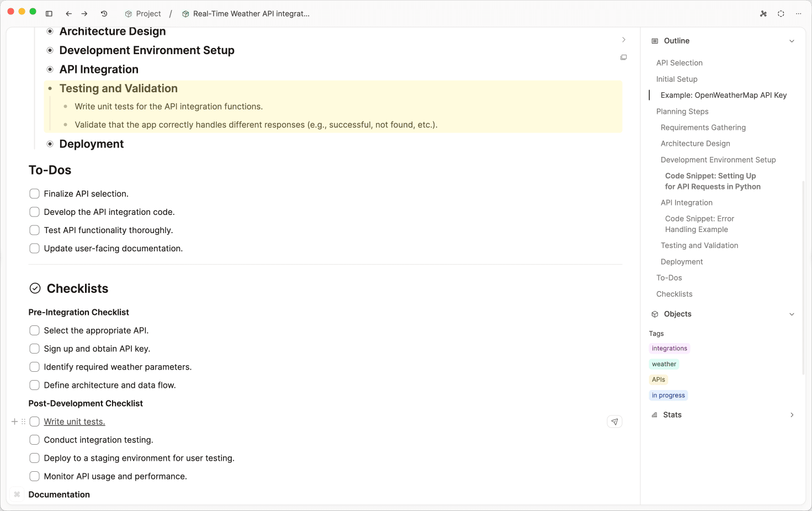Image resolution: width=812 pixels, height=511 pixels.
Task: Check 'Sign up and obtain API key'
Action: 34,349
